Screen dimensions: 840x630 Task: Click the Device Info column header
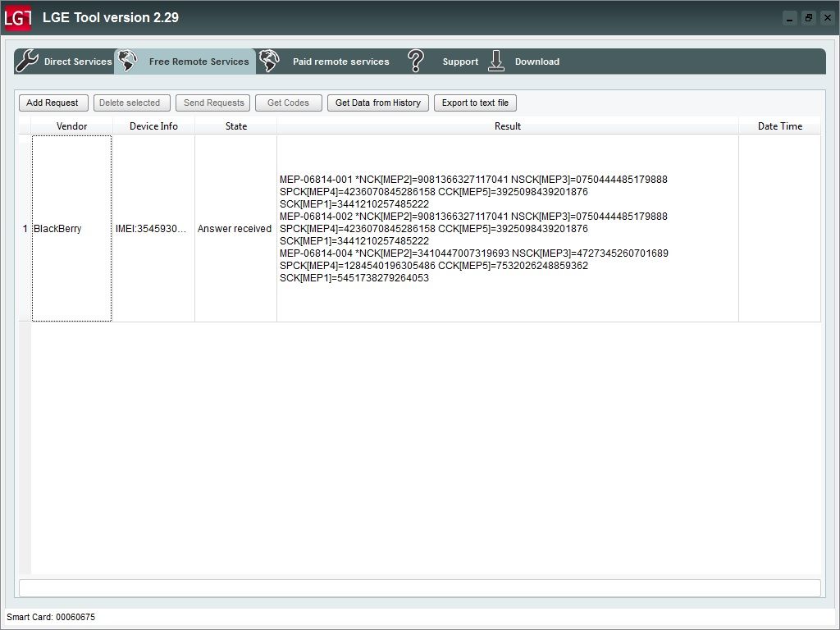tap(153, 126)
